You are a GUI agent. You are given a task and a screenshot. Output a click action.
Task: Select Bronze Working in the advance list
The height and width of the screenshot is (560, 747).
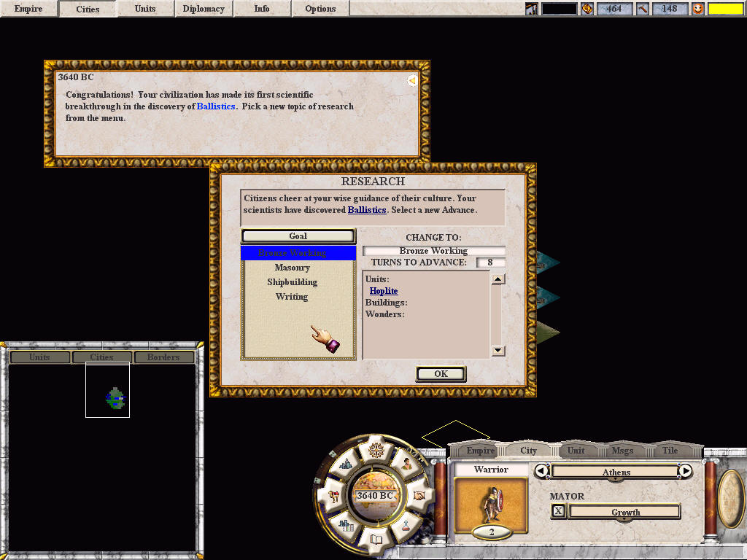click(x=298, y=253)
